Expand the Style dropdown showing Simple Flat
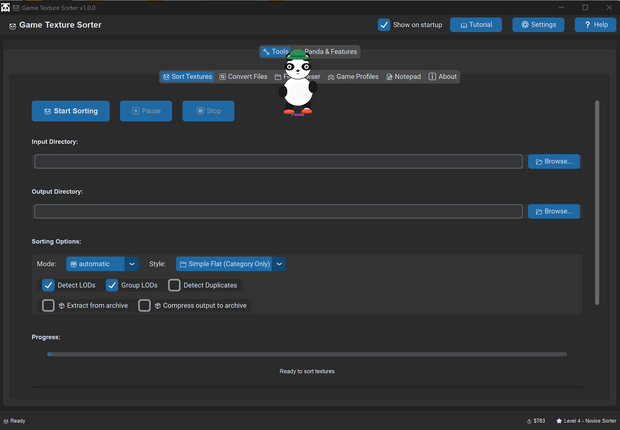The width and height of the screenshot is (620, 430). pyautogui.click(x=224, y=264)
